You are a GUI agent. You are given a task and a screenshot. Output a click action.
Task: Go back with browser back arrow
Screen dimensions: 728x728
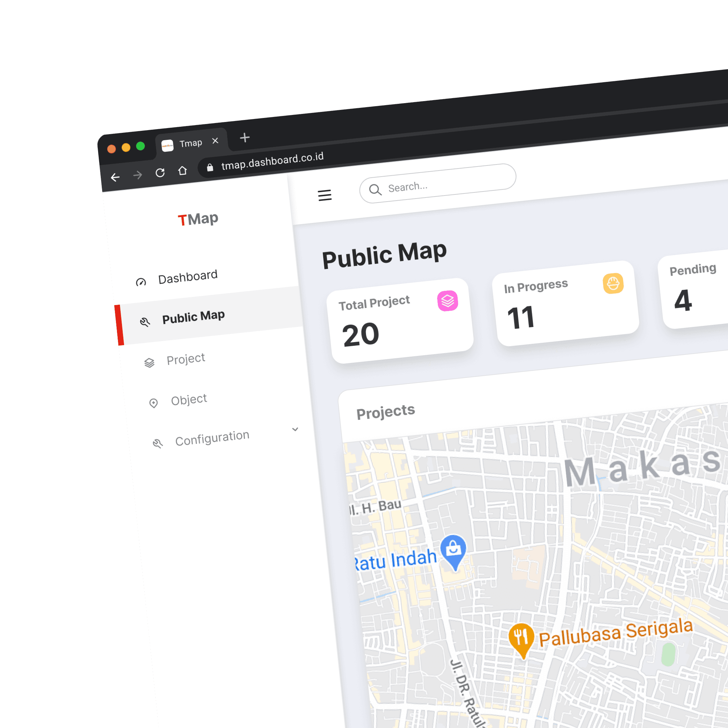point(115,177)
